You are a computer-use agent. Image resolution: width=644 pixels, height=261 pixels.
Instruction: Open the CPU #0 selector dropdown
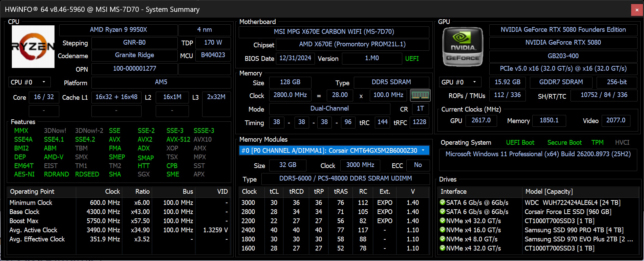pos(29,82)
